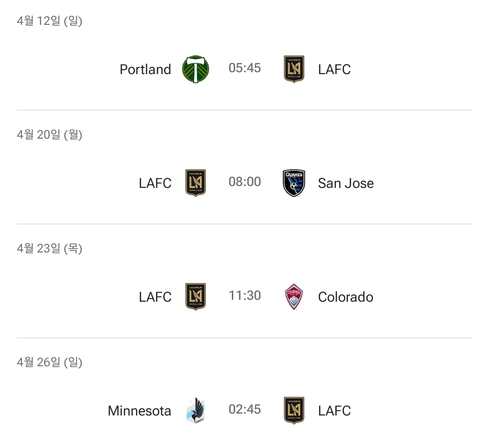Click LAFC crest in Colorado match

(x=196, y=297)
